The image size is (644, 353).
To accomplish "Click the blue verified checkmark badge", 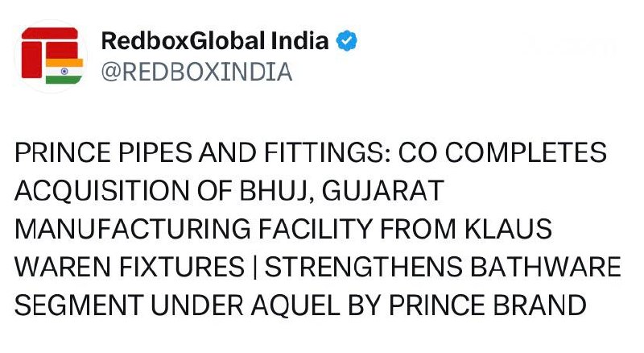I will [x=347, y=41].
